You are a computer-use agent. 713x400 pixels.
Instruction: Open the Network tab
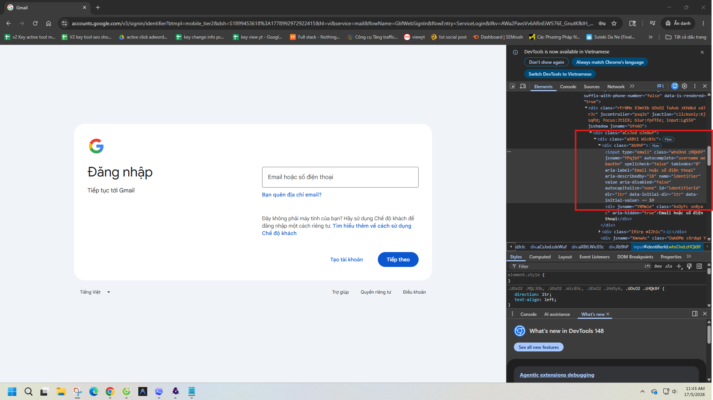point(616,86)
